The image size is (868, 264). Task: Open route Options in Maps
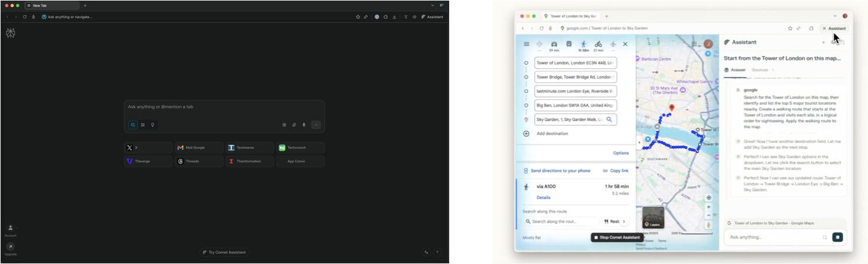pos(621,153)
